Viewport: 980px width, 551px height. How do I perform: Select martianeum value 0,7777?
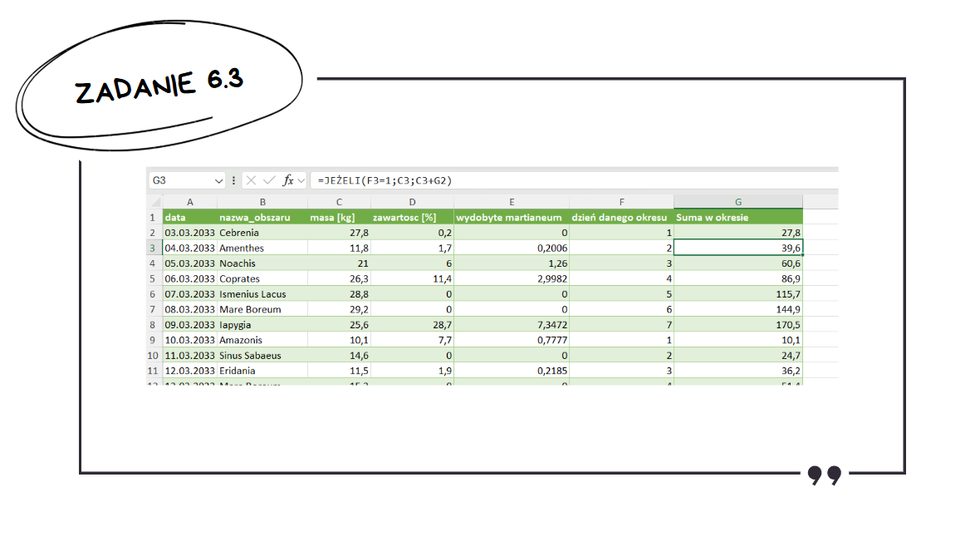tap(512, 340)
